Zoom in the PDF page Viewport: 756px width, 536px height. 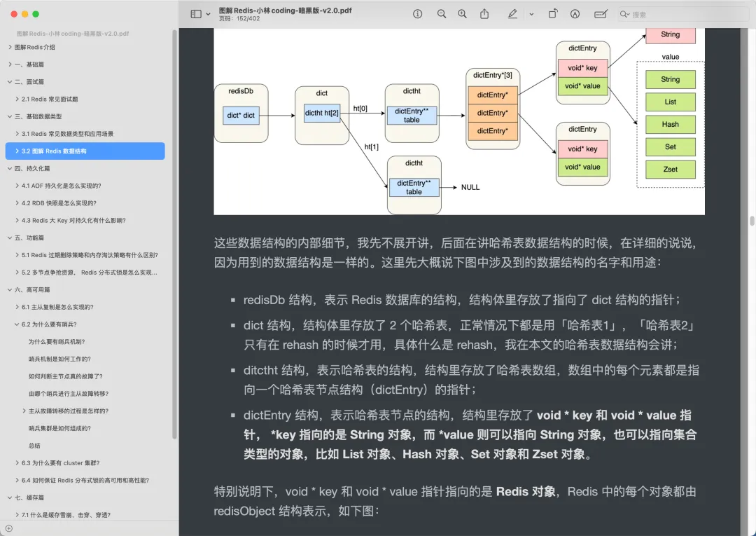tap(462, 14)
